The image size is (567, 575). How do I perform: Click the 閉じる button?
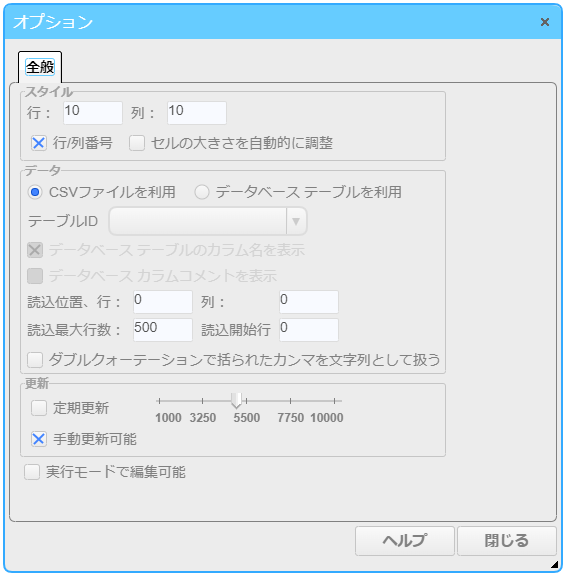[506, 541]
